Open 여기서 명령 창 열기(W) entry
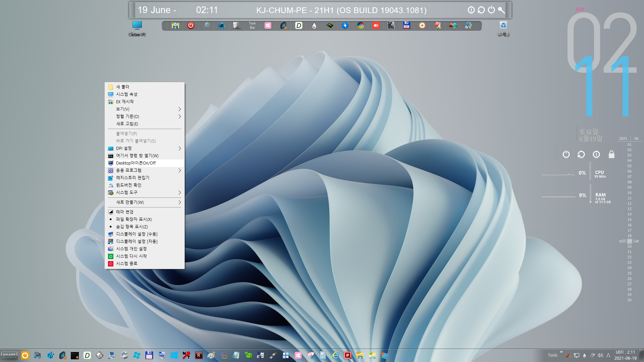This screenshot has height=362, width=644. (145, 156)
